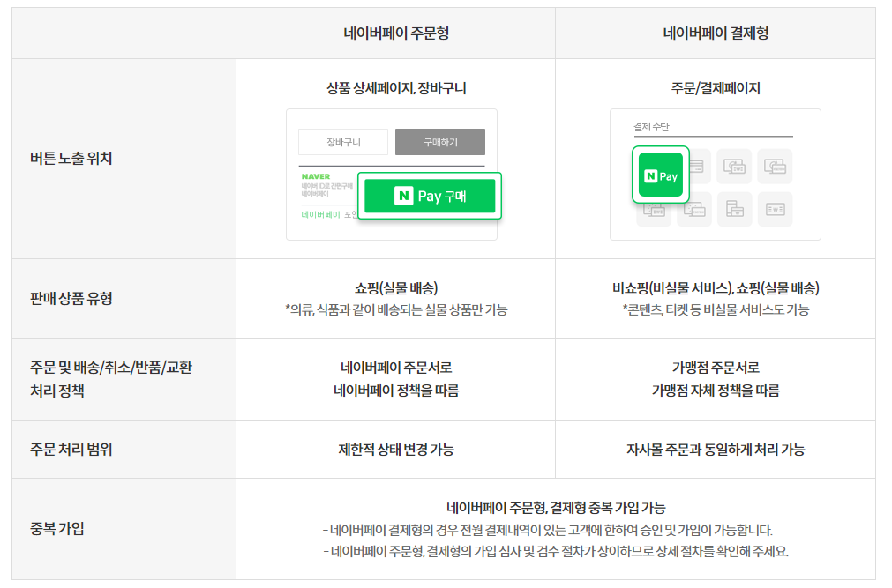Click 네이버페이 주문형, 결제형 중복 가입 가능 text
This screenshot has width=892, height=588.
click(556, 507)
